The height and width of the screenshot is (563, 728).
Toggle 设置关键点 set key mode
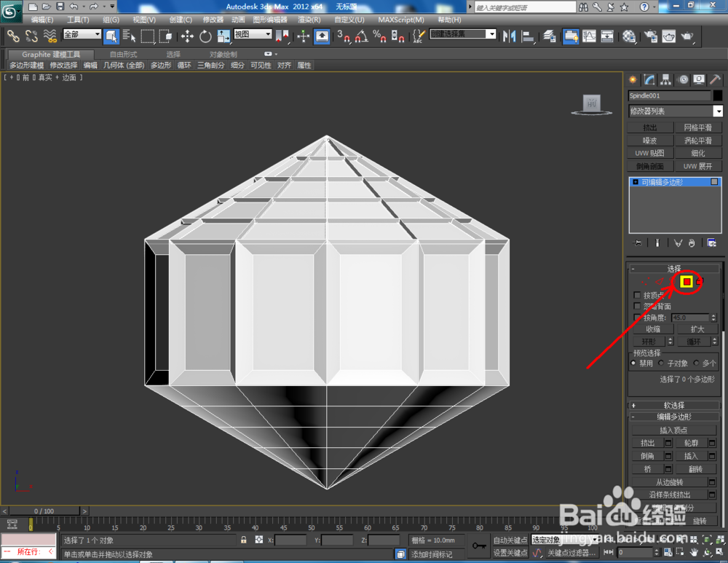(510, 552)
